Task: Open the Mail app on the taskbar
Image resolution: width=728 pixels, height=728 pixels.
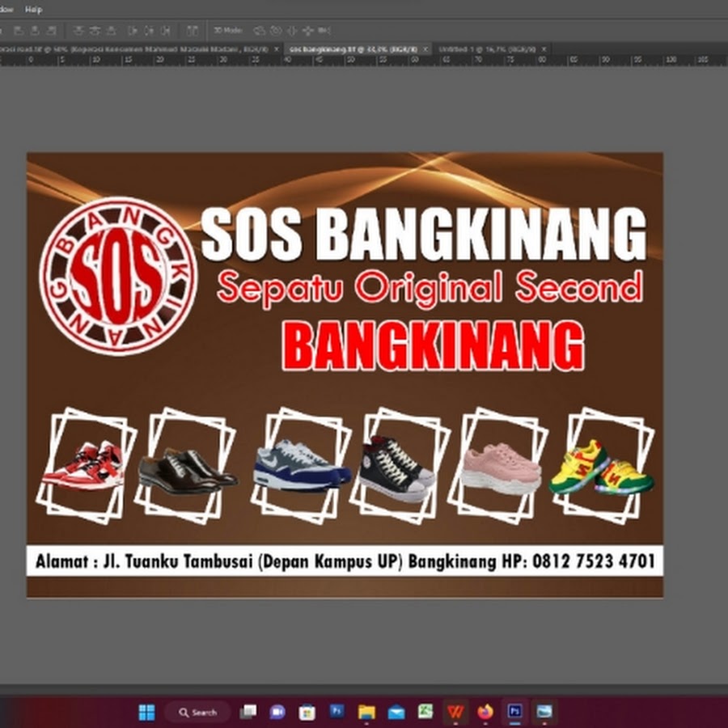Action: click(396, 712)
